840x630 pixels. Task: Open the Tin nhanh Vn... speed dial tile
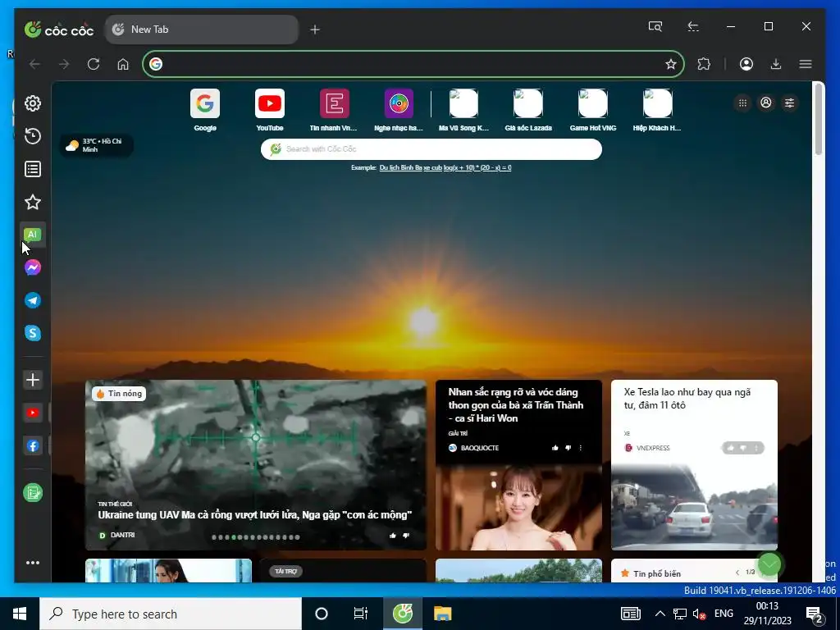pos(334,111)
